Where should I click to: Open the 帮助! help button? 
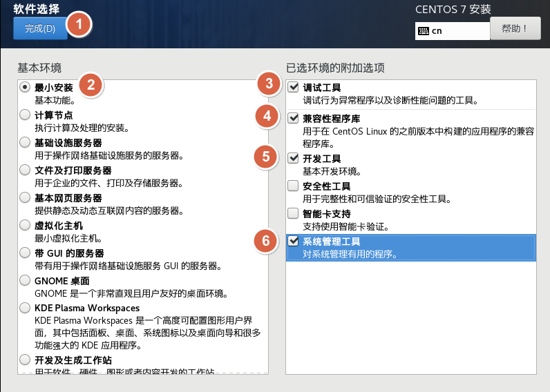pyautogui.click(x=515, y=28)
